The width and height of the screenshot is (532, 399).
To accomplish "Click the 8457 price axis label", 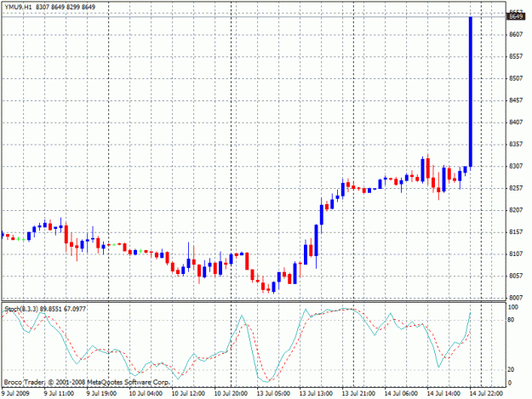I will [516, 100].
